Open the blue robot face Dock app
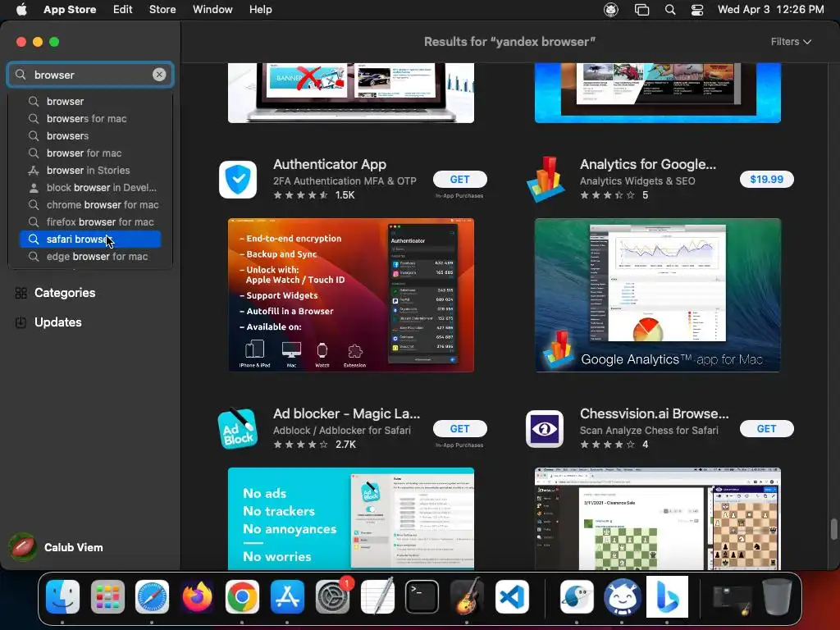840x630 pixels. click(622, 597)
